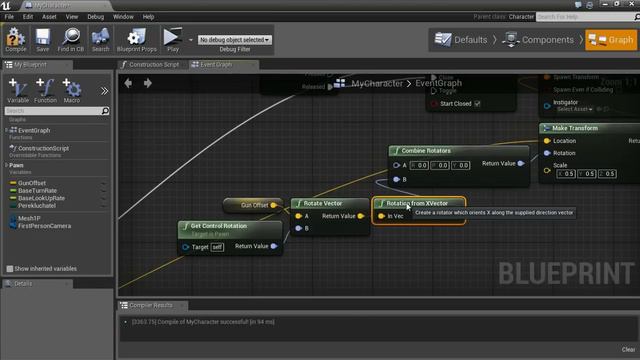The image size is (640, 360).
Task: Open Instigator Select Asset dropdown
Action: click(x=575, y=109)
